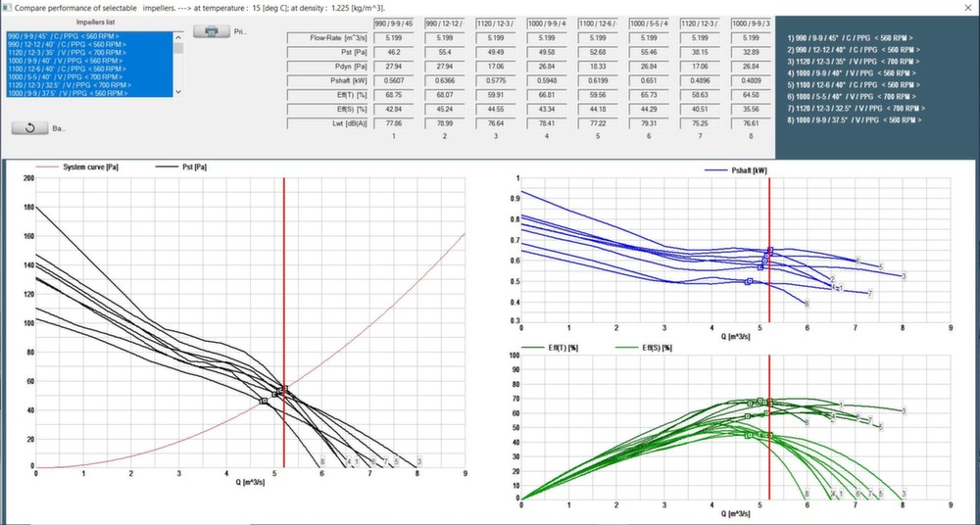This screenshot has height=525, width=980.
Task: Select list row 1000 / 5-5 / 40° / V / PPG
Action: tap(90, 76)
